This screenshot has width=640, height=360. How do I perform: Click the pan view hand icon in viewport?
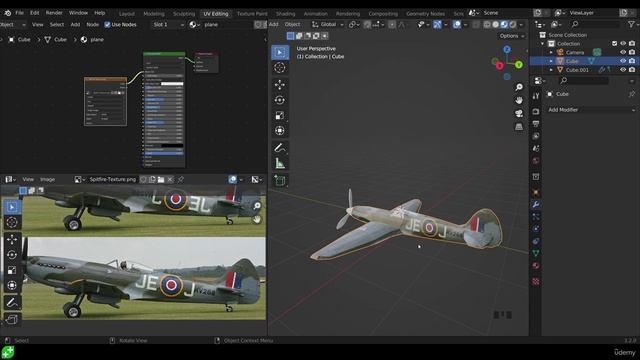point(519,100)
